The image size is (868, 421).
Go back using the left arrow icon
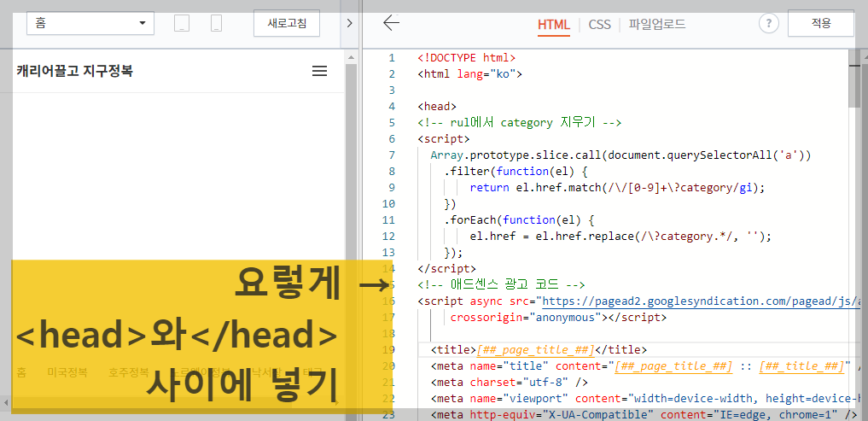coord(392,23)
